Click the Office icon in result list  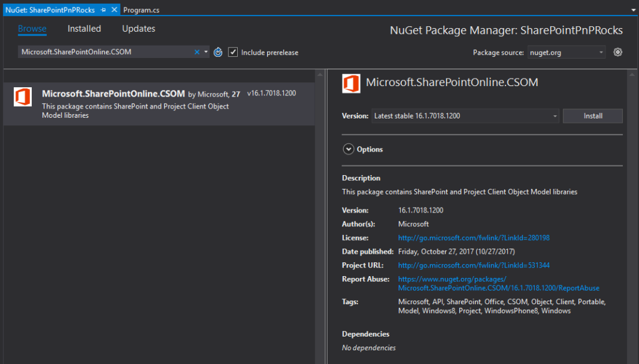[23, 97]
